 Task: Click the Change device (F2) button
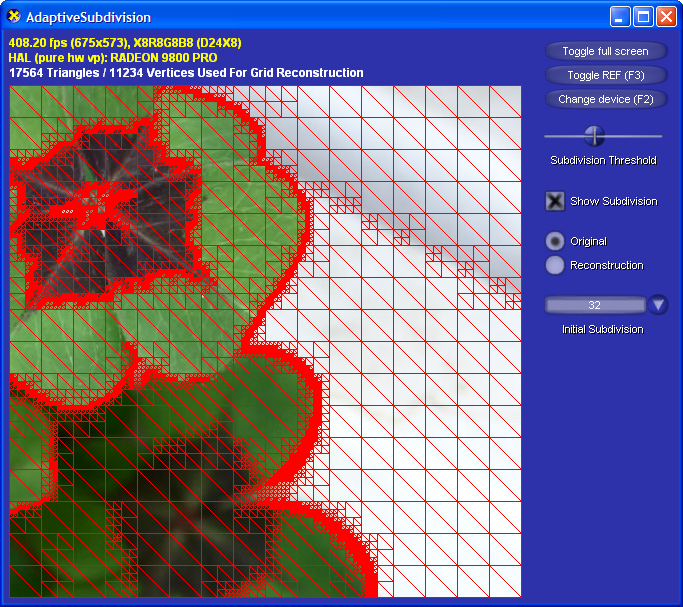pyautogui.click(x=605, y=99)
